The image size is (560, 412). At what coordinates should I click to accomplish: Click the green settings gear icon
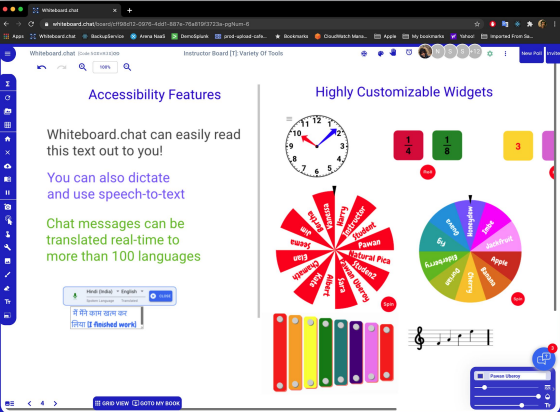490,54
